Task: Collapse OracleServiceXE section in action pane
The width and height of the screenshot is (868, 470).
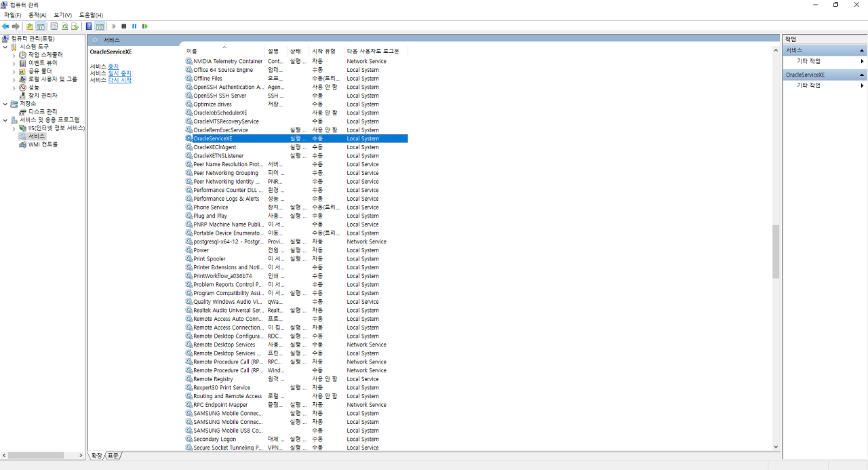Action: coord(862,75)
